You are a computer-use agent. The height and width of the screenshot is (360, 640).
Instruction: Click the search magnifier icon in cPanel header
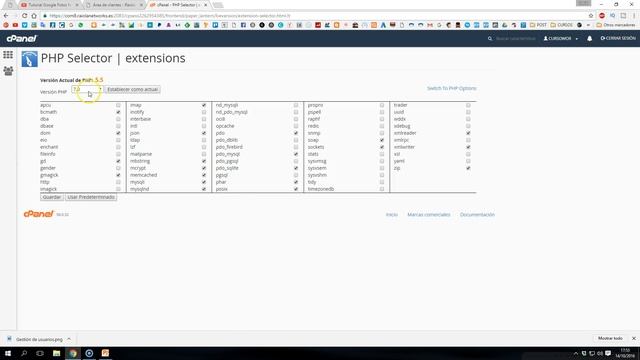490,38
